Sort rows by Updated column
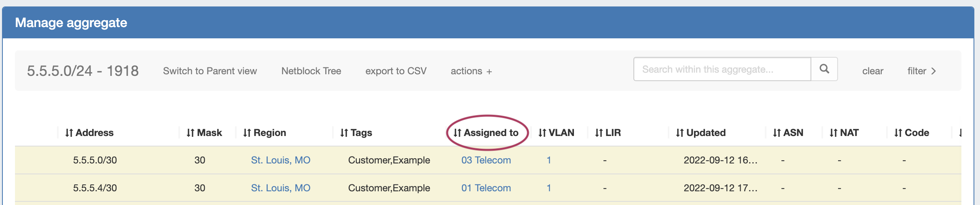 click(701, 133)
